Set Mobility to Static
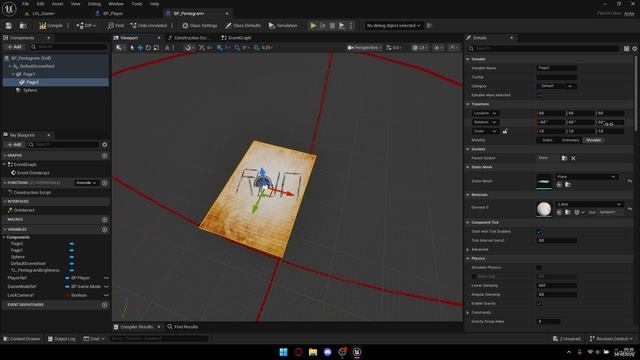Viewport: 640px width, 360px height. pos(547,140)
